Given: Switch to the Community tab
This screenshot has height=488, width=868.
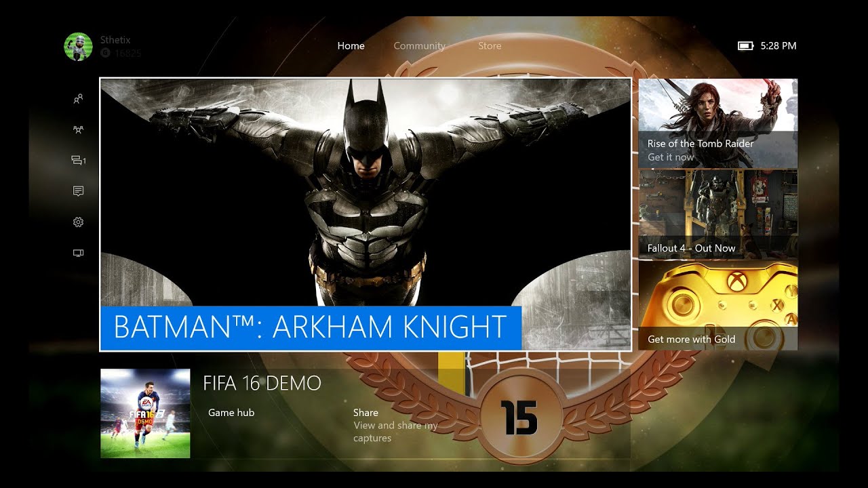Looking at the screenshot, I should 419,46.
